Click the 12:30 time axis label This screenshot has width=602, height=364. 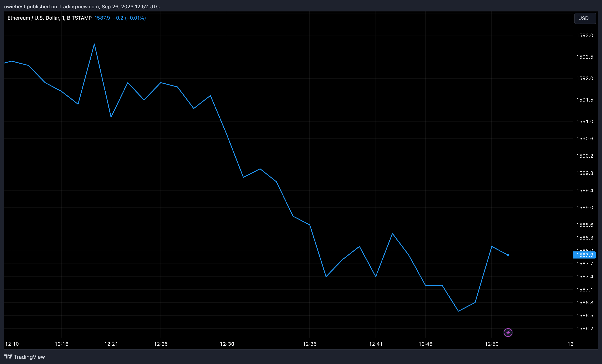(227, 344)
